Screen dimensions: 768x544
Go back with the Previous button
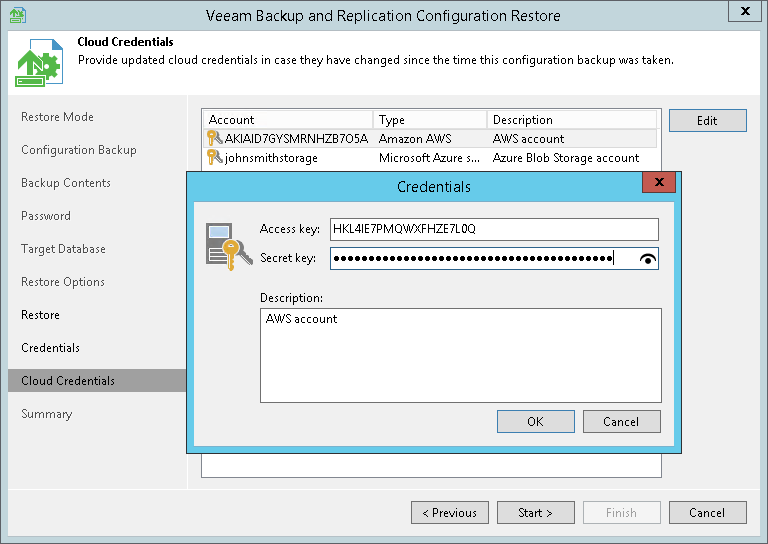tap(449, 513)
